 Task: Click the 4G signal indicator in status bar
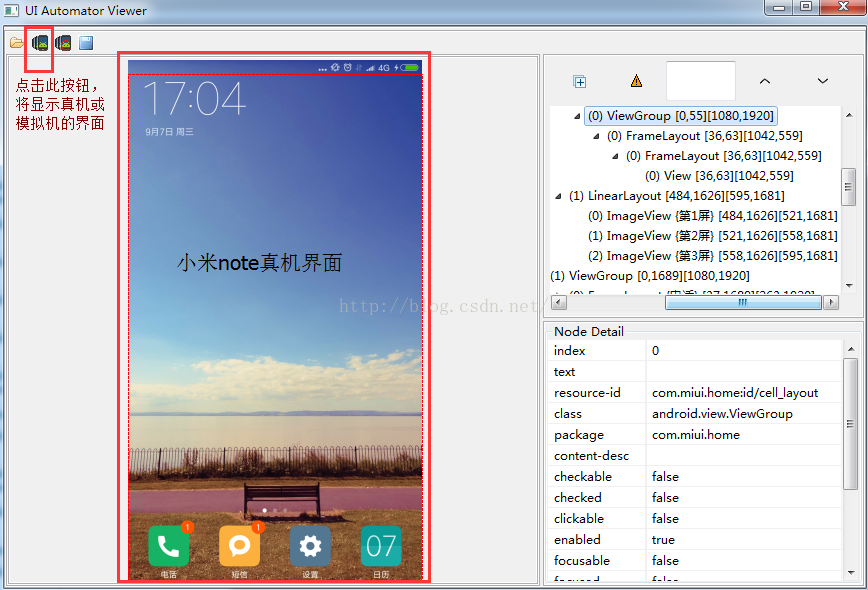(384, 68)
